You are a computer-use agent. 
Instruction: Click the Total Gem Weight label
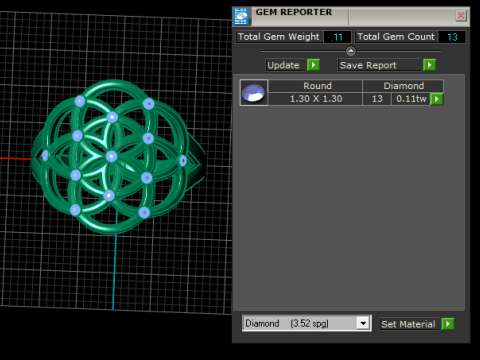coord(279,37)
